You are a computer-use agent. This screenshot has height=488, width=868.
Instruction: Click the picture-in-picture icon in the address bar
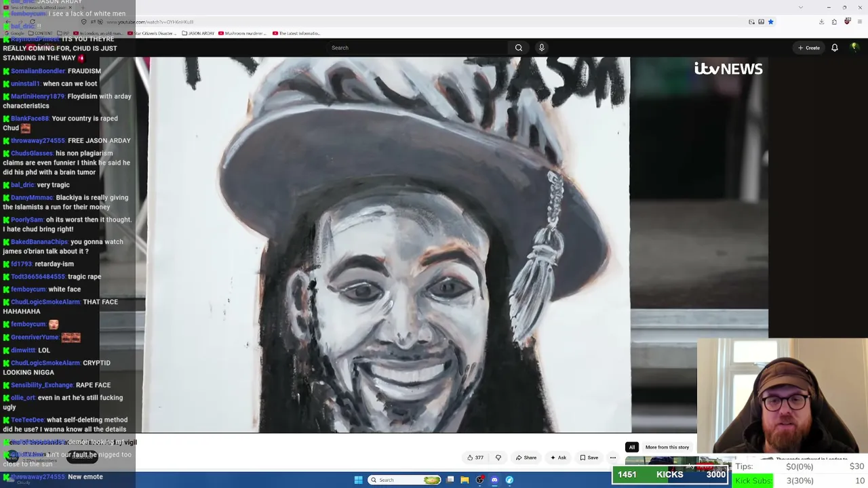tap(751, 22)
